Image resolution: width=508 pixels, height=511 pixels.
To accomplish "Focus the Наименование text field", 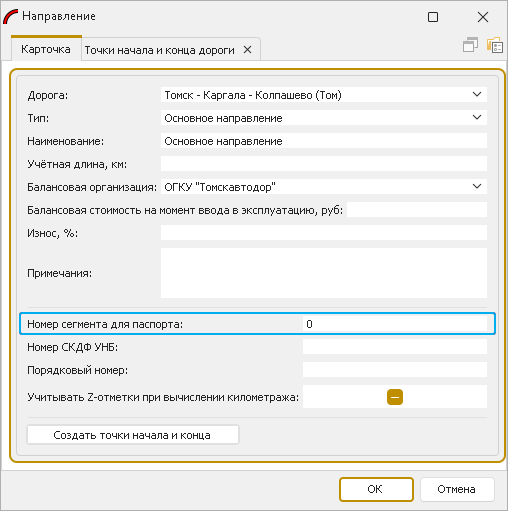I will [324, 141].
